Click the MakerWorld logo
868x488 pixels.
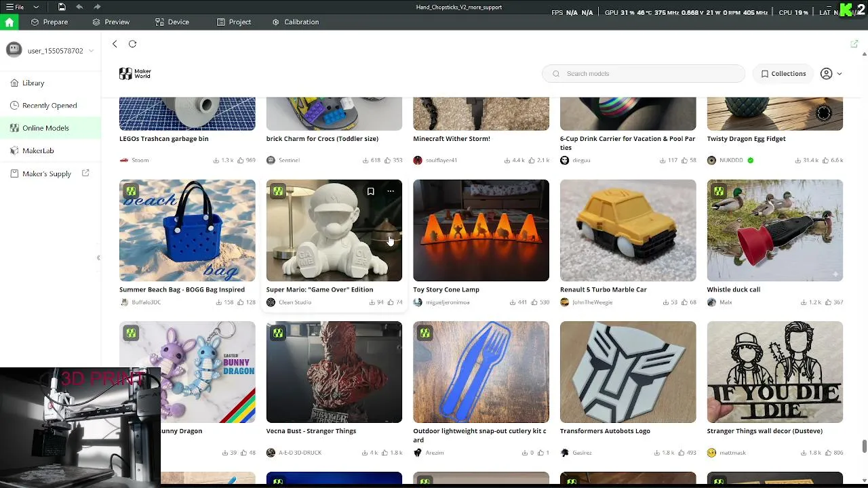(x=135, y=73)
